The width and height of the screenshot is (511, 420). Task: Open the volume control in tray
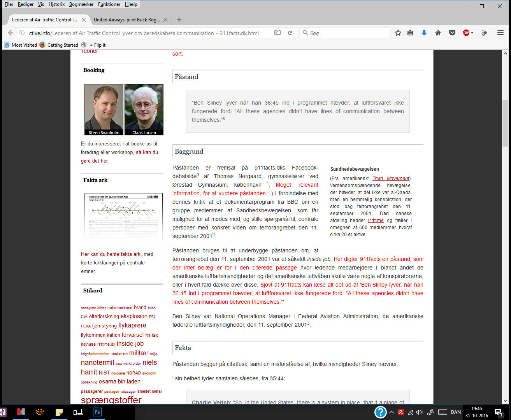[x=420, y=412]
